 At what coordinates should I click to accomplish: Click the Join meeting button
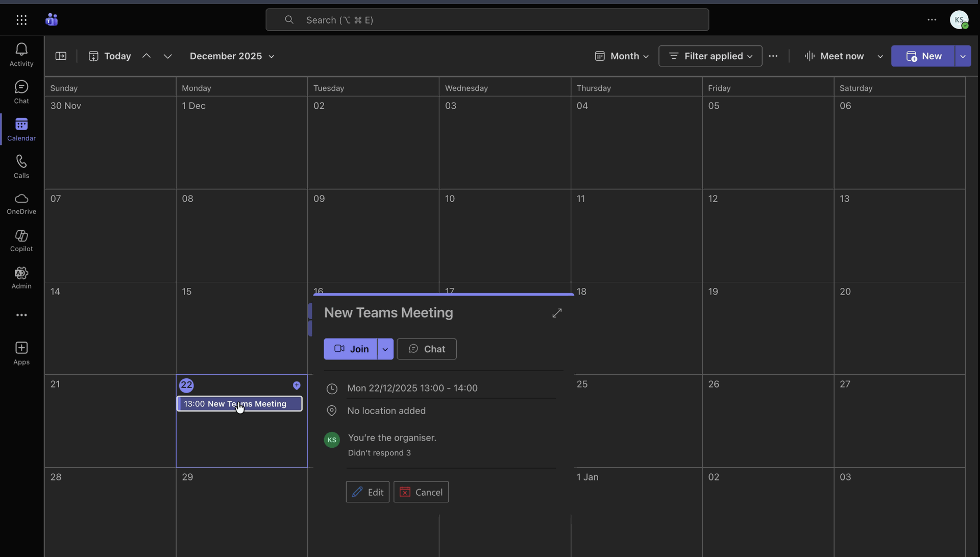(x=351, y=349)
